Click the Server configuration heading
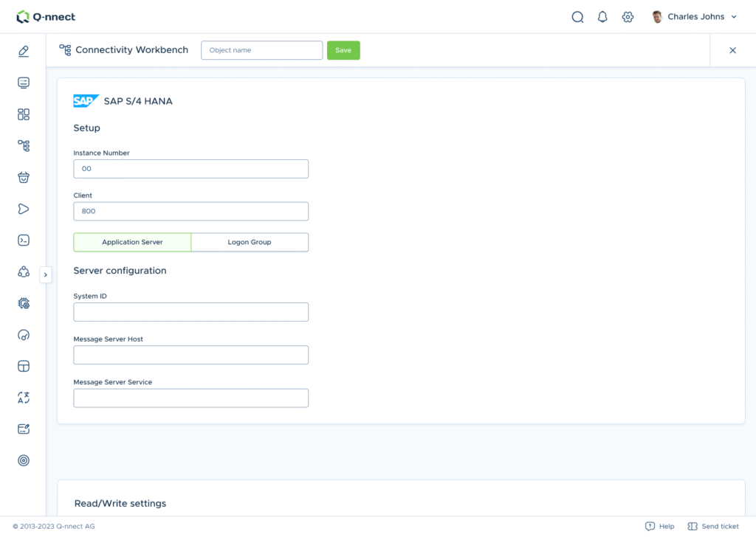This screenshot has width=756, height=537. click(120, 271)
